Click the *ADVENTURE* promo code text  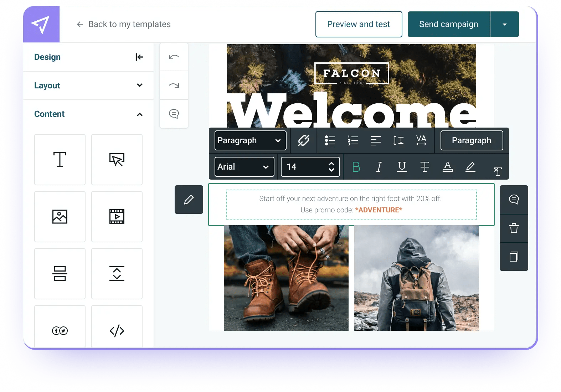[x=379, y=210]
